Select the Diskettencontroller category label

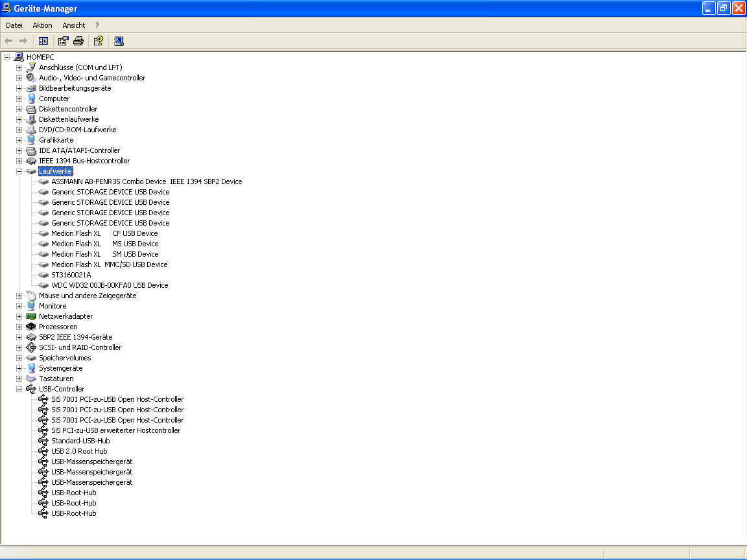point(68,109)
